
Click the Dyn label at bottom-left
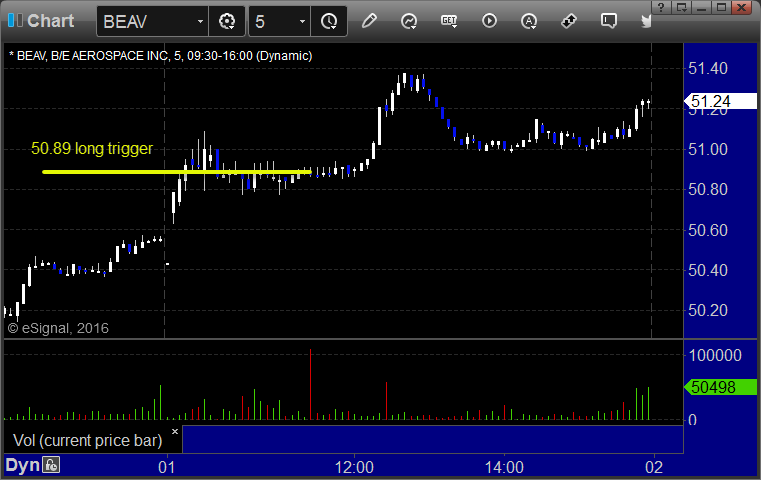click(x=22, y=465)
